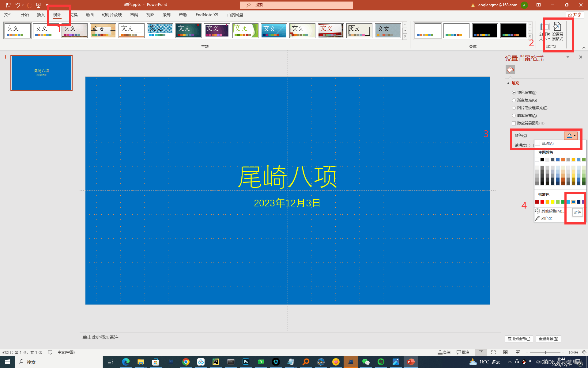Choose Automatic (自动) color option
Viewport: 588px width, 368px height.
click(557, 144)
